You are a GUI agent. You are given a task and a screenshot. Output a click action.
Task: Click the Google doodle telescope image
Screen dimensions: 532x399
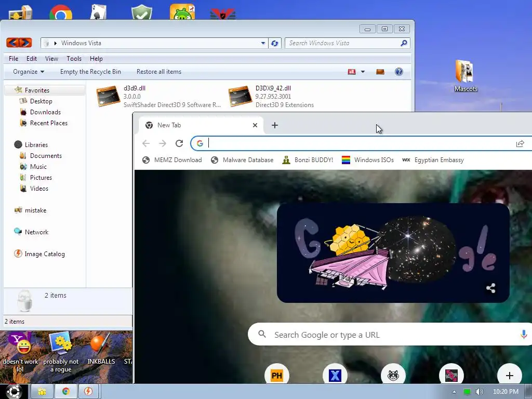point(393,253)
